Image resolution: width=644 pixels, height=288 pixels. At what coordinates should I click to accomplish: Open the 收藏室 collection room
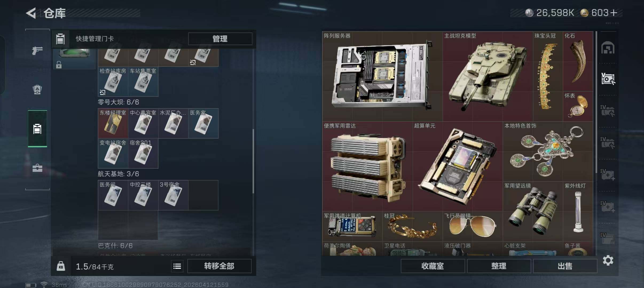pyautogui.click(x=433, y=266)
